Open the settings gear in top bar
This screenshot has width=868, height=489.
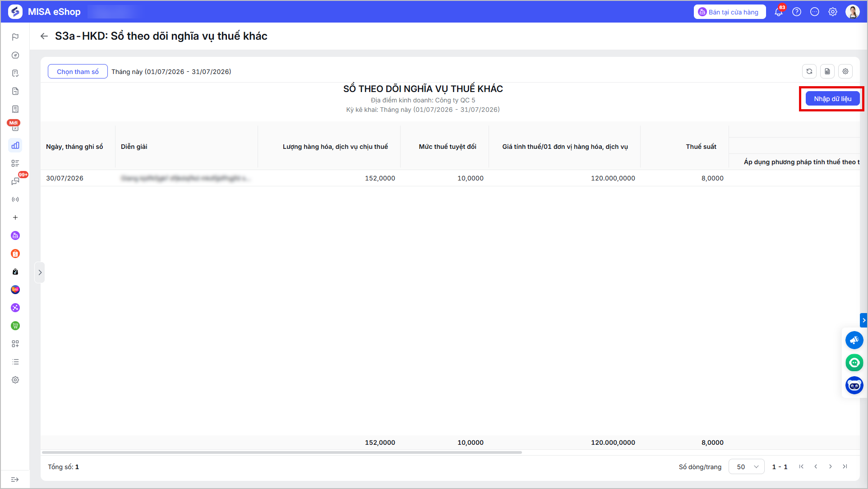click(x=833, y=12)
